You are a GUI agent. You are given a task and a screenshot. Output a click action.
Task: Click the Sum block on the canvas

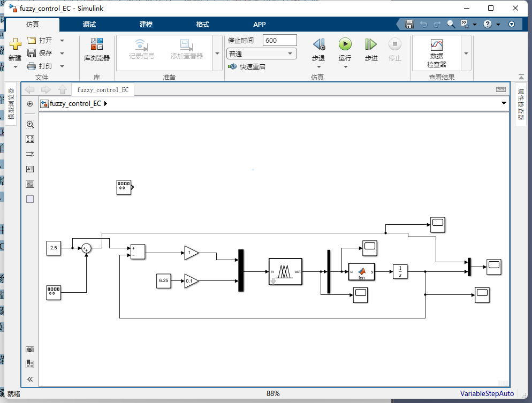coord(87,249)
